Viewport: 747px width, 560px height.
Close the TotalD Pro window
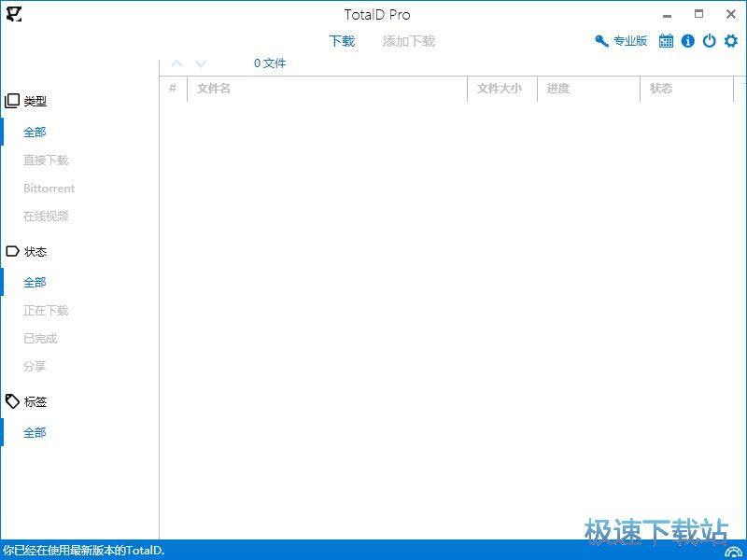(731, 14)
